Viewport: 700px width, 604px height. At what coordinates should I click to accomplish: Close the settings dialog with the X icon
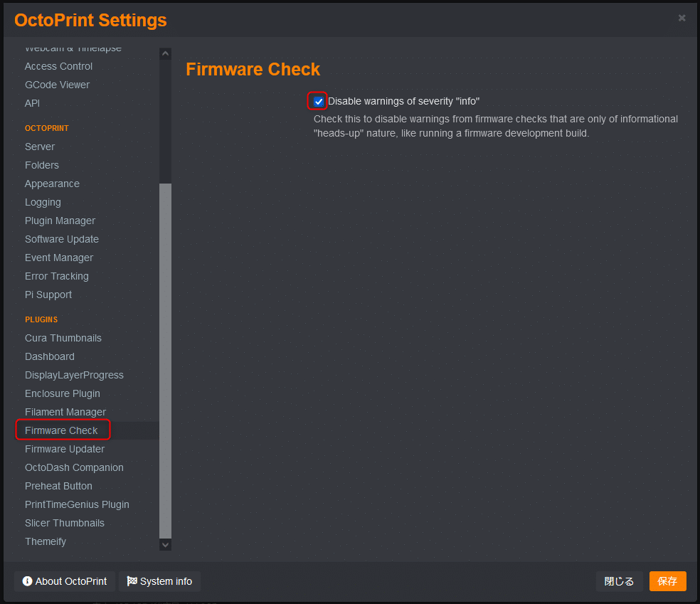click(x=682, y=18)
